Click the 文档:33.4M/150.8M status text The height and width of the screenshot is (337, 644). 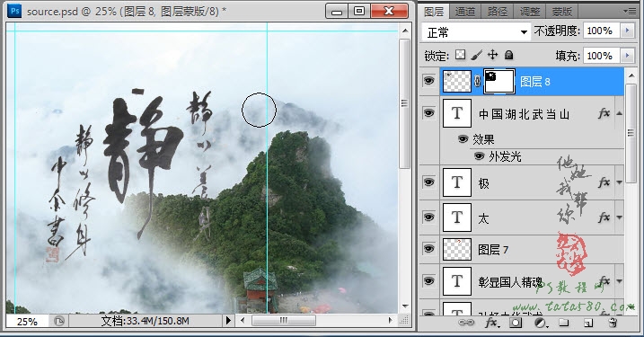(x=145, y=321)
